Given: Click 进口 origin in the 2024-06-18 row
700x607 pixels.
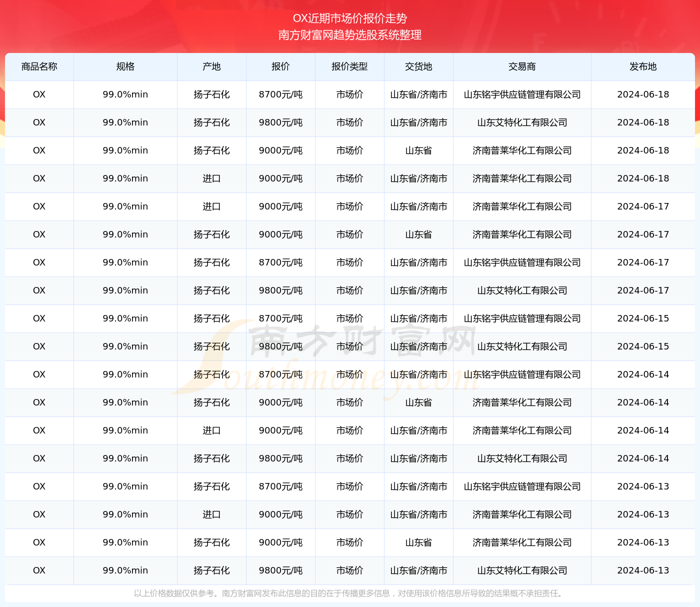Looking at the screenshot, I should (211, 178).
